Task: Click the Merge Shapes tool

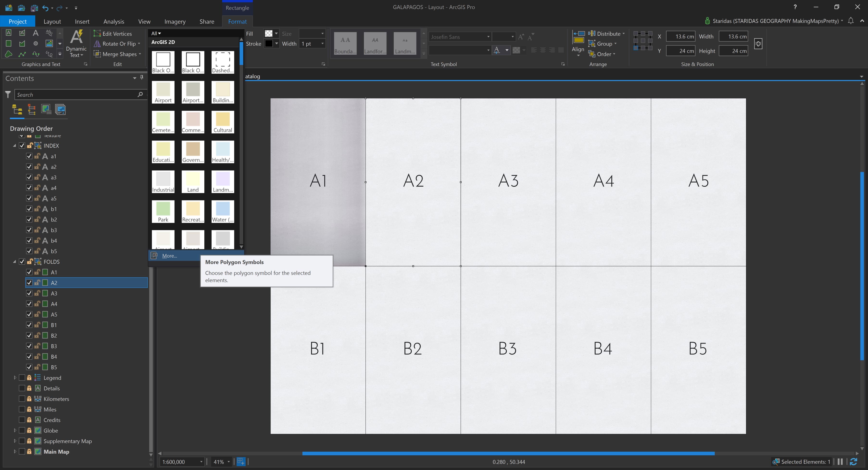Action: [x=117, y=54]
